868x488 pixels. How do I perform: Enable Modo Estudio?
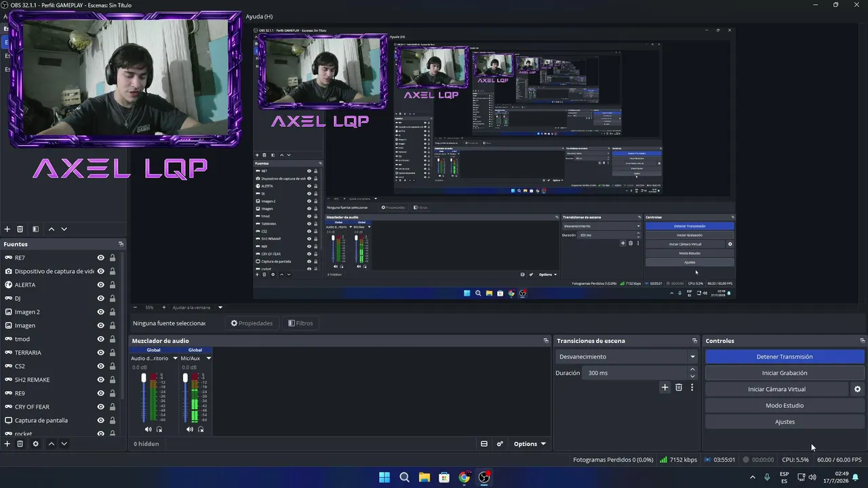pyautogui.click(x=785, y=405)
